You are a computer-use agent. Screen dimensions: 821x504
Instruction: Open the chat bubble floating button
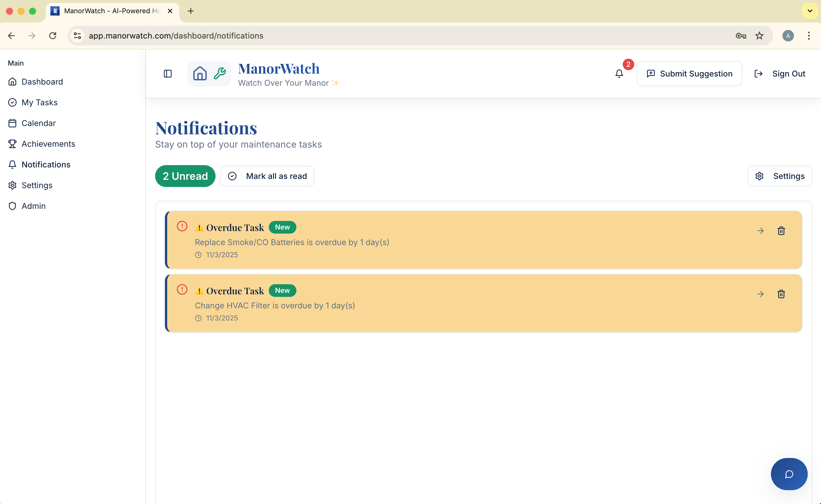789,474
